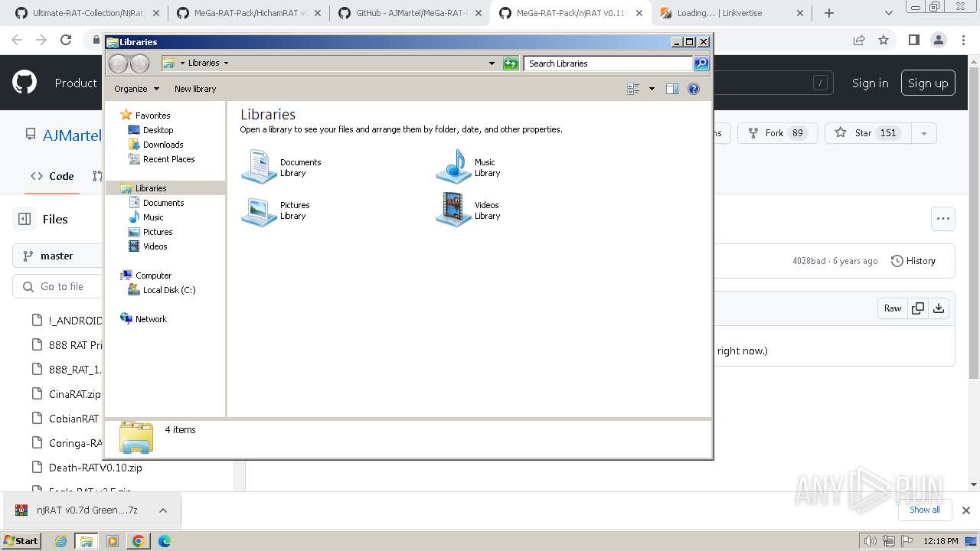Select Network in navigation pane

point(151,319)
